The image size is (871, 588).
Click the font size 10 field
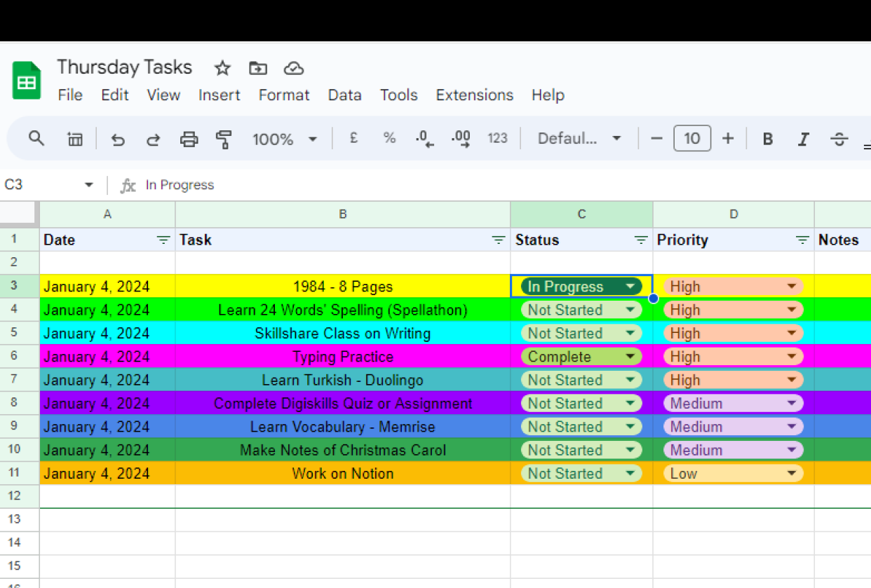[692, 139]
